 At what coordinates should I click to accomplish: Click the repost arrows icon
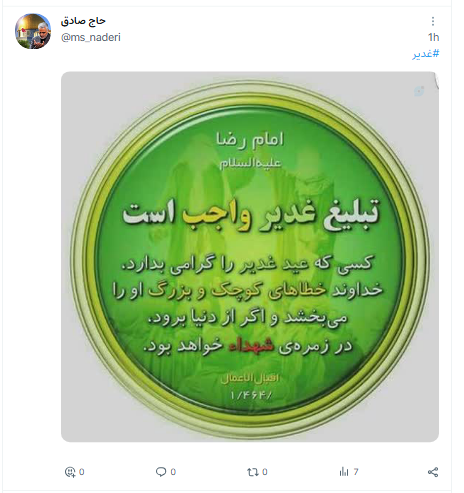(253, 472)
